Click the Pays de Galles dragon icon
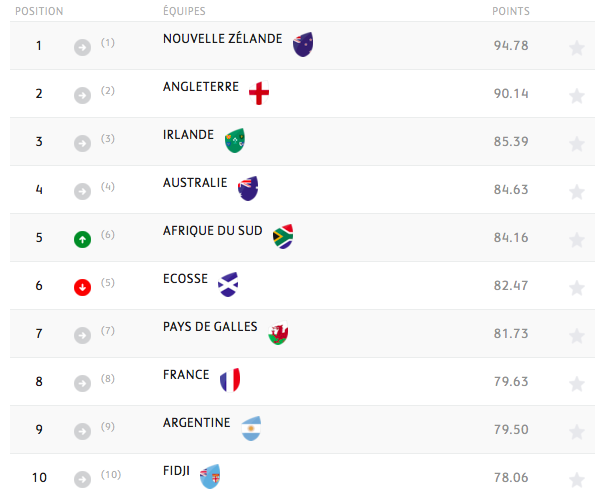Image resolution: width=602 pixels, height=501 pixels. pyautogui.click(x=278, y=332)
